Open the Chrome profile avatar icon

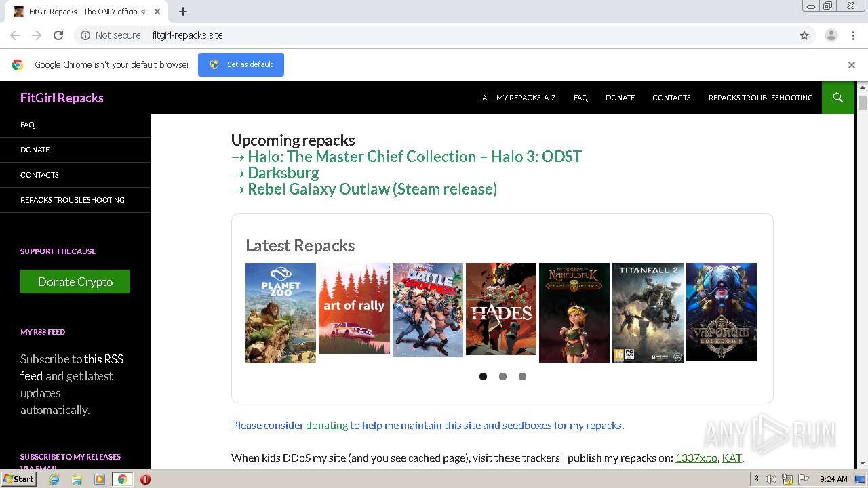(831, 35)
